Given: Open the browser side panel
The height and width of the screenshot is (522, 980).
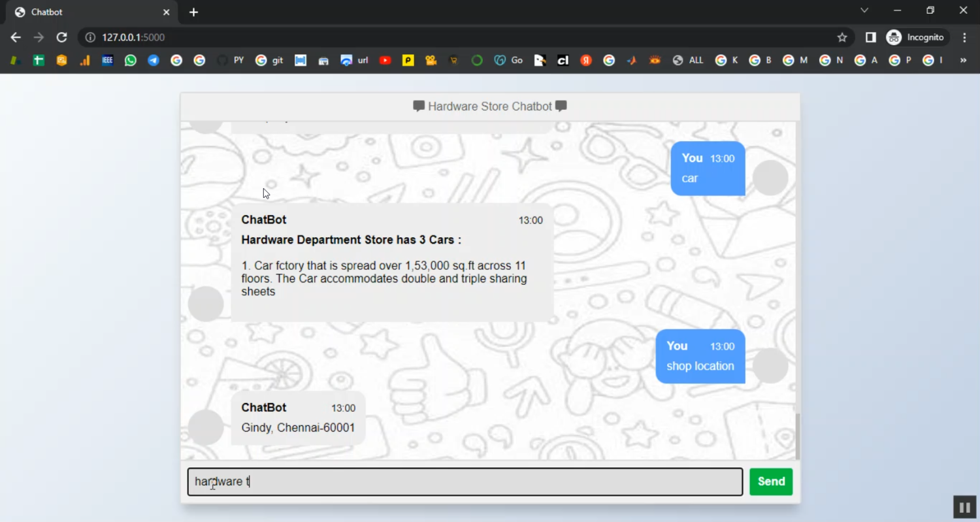Looking at the screenshot, I should pyautogui.click(x=870, y=37).
